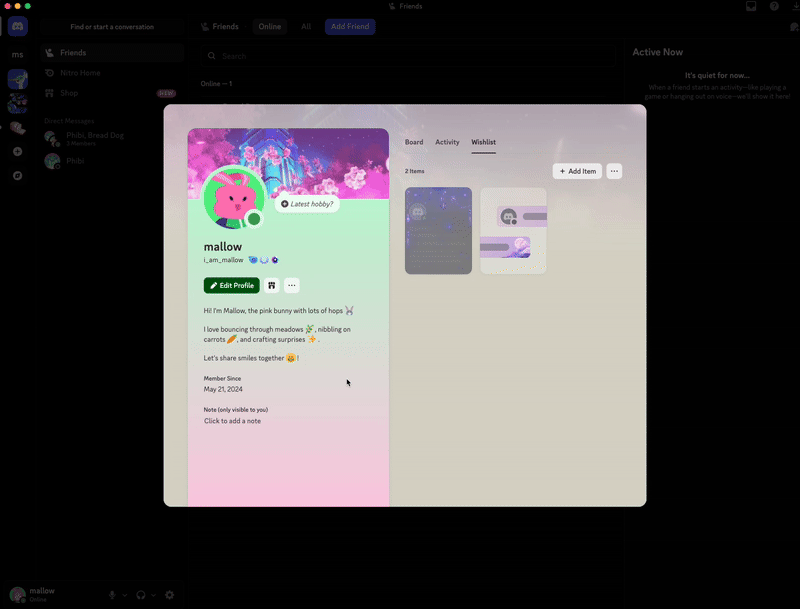This screenshot has width=800, height=609.
Task: Click the Latest hobby? bubble on the profile
Action: (x=310, y=204)
